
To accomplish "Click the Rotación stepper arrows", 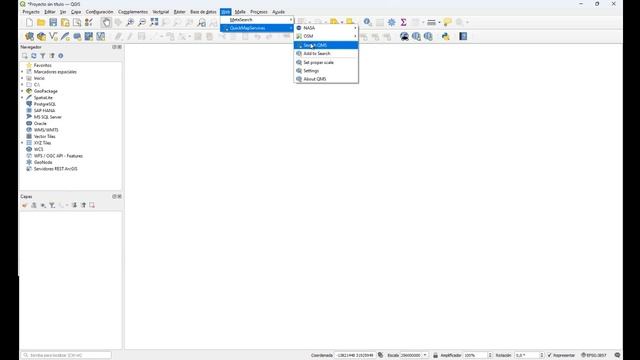I will point(542,355).
